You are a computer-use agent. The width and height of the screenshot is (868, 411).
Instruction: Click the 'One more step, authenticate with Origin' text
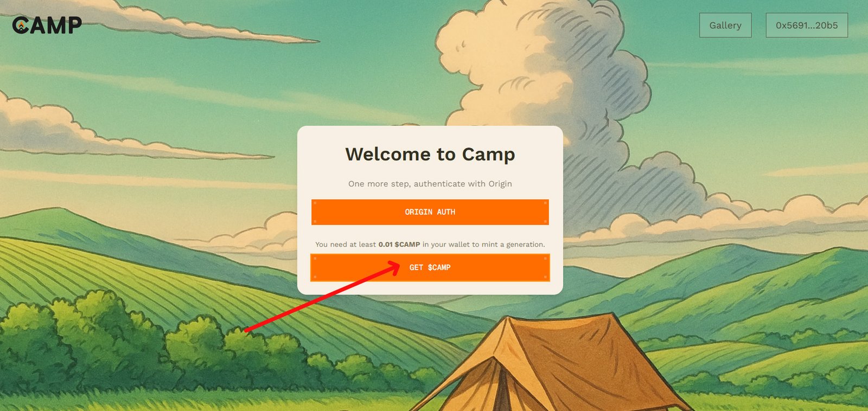click(430, 184)
